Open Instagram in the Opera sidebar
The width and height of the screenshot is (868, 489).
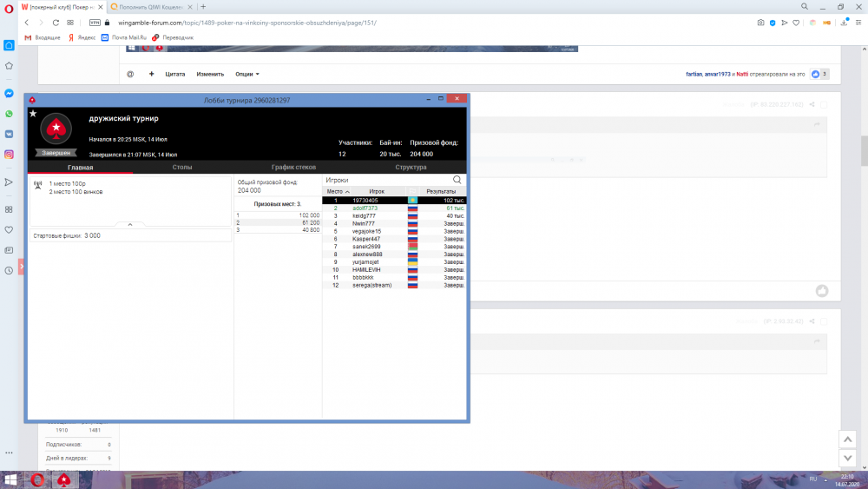(9, 154)
